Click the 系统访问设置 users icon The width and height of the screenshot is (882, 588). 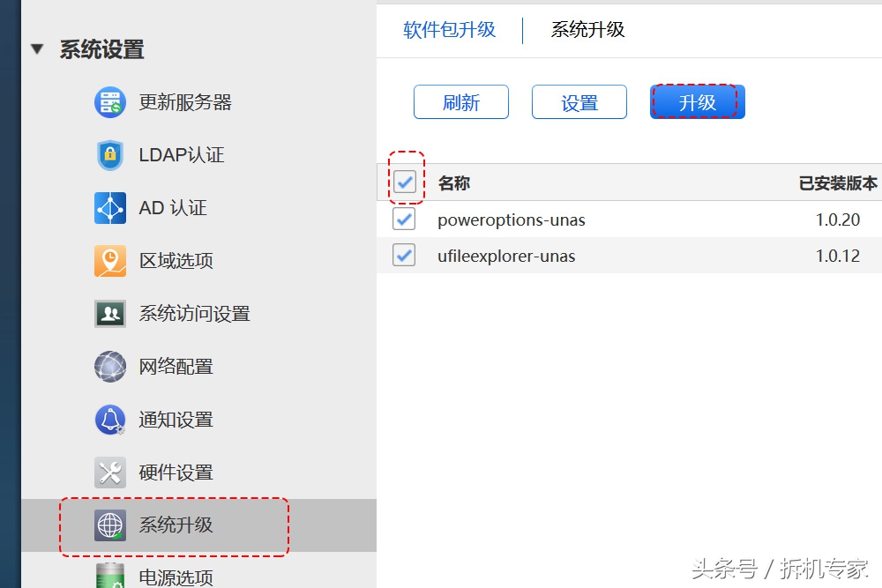coord(109,314)
